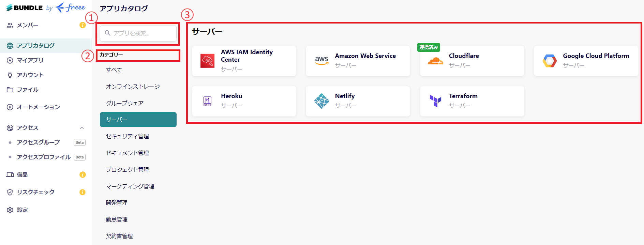Screen dimensions: 644x245
Task: Click the Terraform logo icon
Action: (435, 101)
